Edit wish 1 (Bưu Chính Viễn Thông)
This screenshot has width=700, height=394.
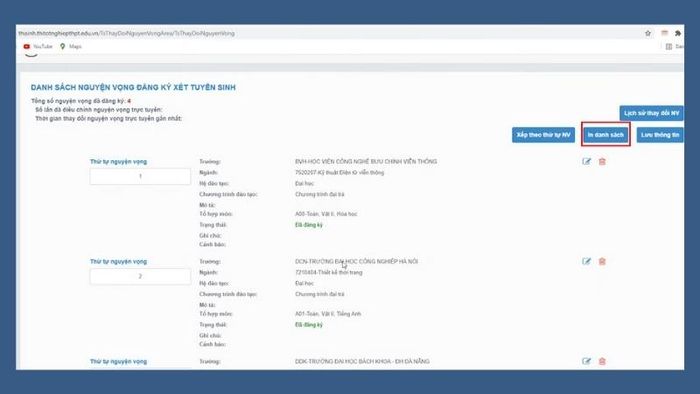click(586, 162)
